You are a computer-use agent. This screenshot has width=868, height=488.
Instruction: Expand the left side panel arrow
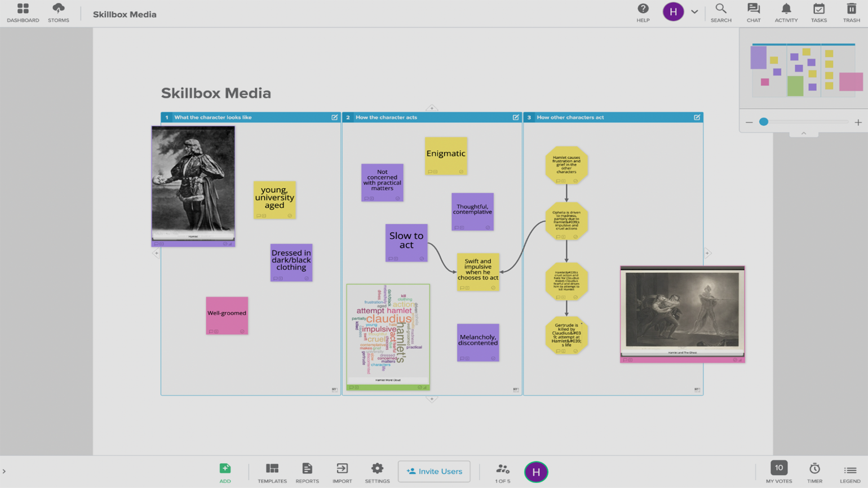point(4,472)
